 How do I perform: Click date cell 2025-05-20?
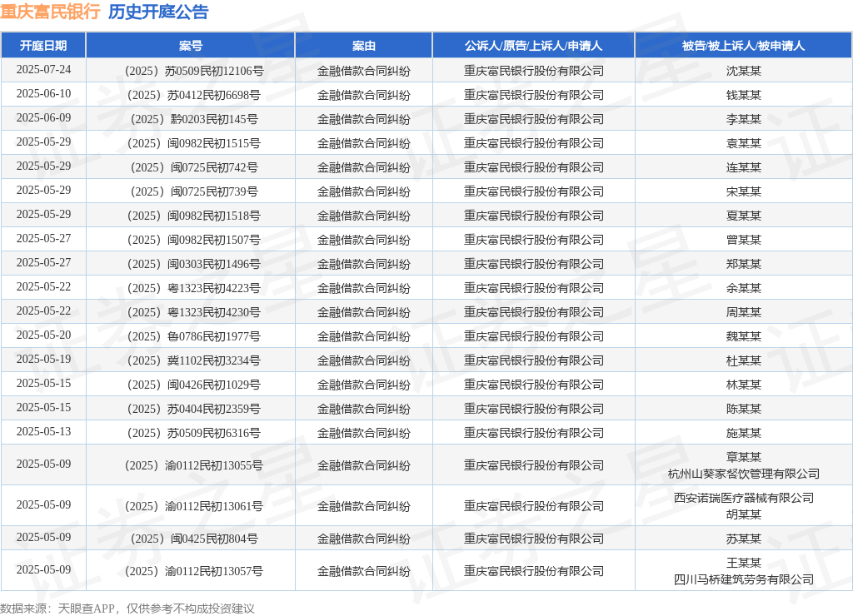tap(43, 335)
